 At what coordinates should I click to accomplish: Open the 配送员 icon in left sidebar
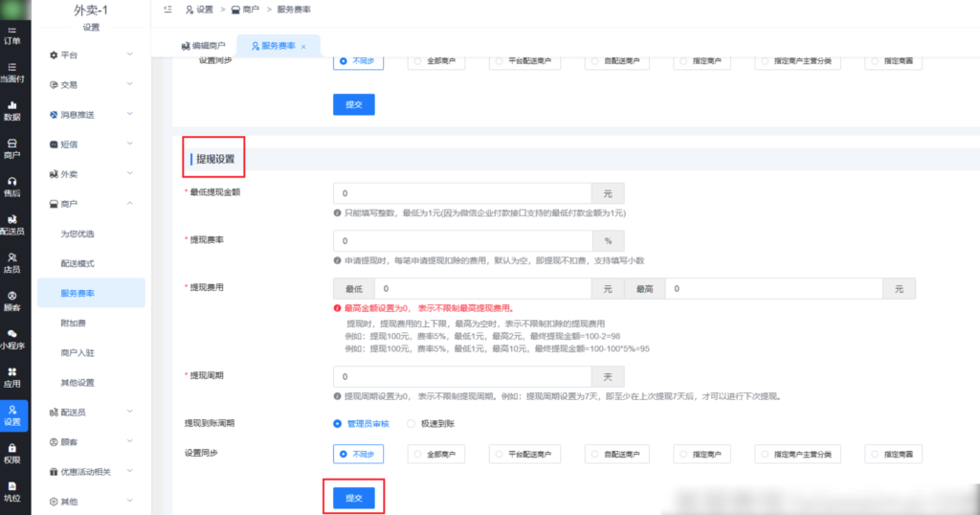pyautogui.click(x=12, y=224)
